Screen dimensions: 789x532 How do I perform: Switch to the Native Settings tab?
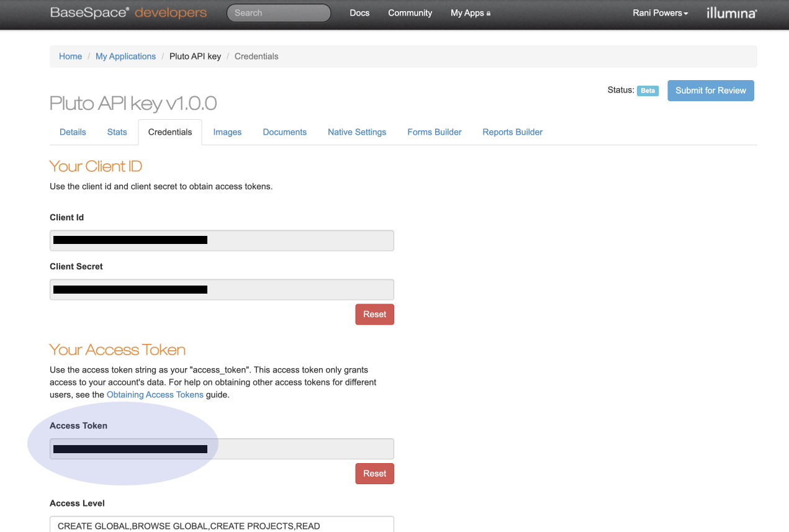(x=357, y=132)
